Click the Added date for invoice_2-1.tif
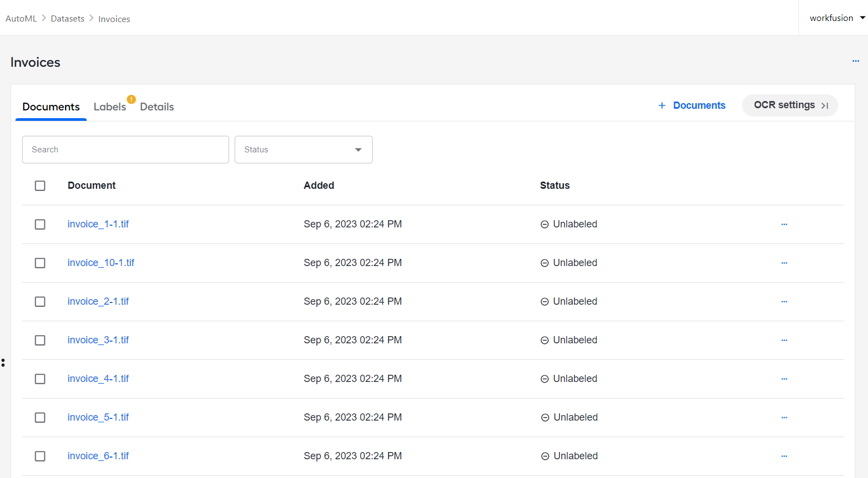 pos(353,301)
